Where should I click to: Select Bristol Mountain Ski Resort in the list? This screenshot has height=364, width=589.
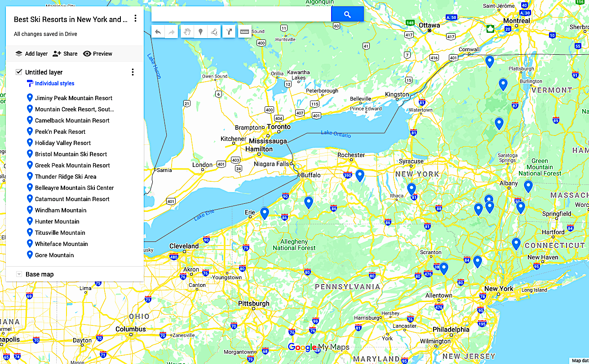pyautogui.click(x=71, y=154)
